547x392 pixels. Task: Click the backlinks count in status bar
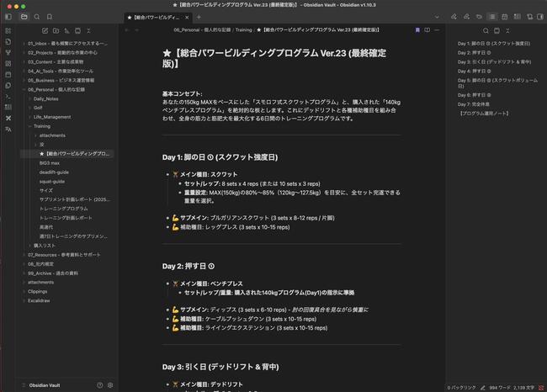tap(461, 388)
